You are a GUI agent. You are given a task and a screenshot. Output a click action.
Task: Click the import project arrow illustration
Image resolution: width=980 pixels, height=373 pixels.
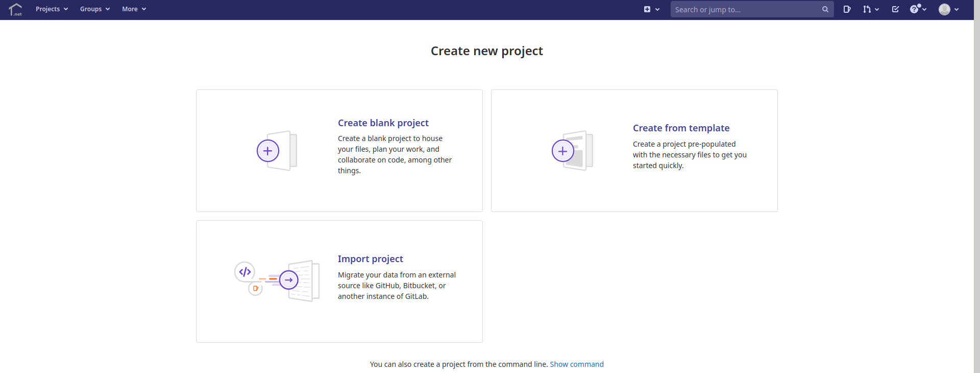(289, 280)
